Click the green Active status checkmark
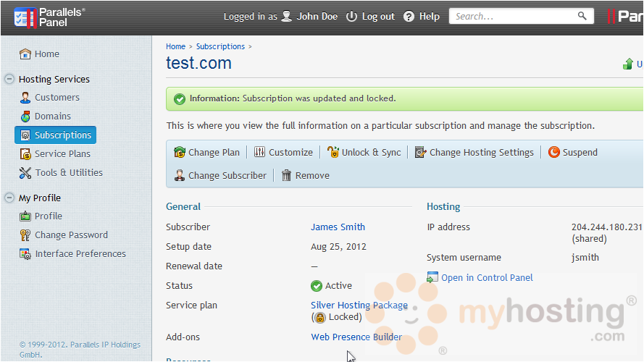The image size is (644, 362). (317, 286)
